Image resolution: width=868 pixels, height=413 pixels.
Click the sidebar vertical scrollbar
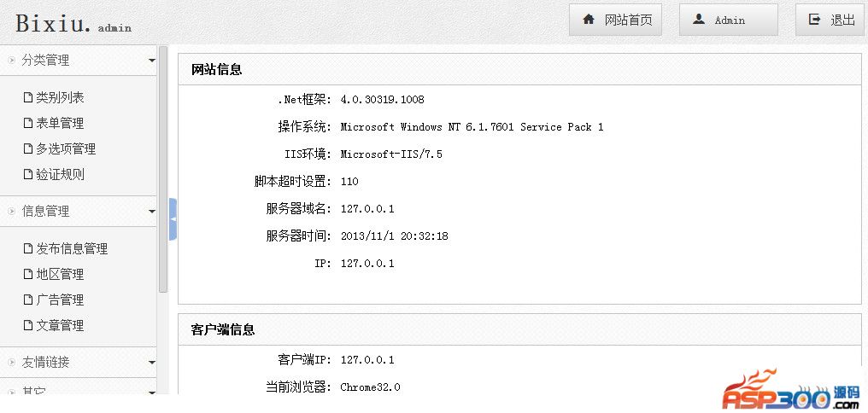(163, 171)
